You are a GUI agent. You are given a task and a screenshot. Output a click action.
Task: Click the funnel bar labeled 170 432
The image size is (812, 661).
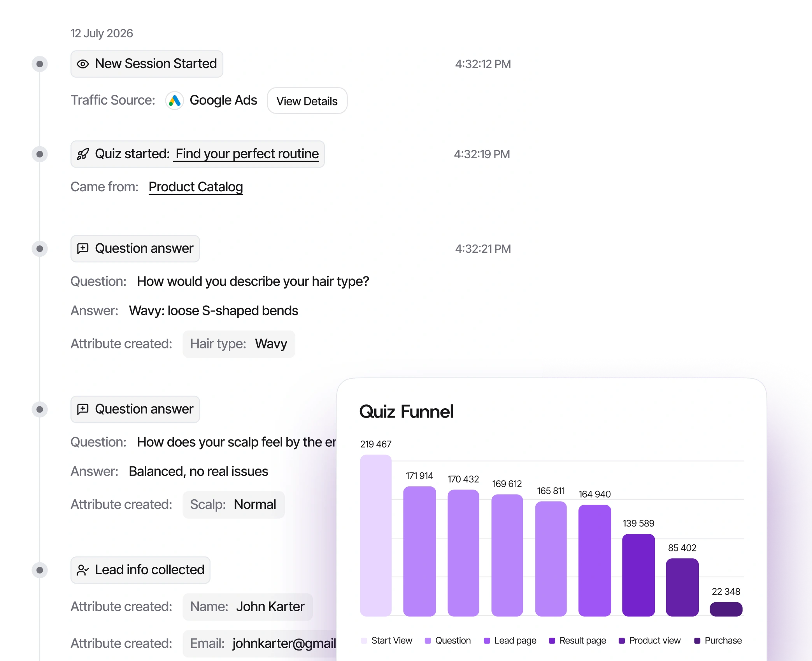click(x=463, y=553)
